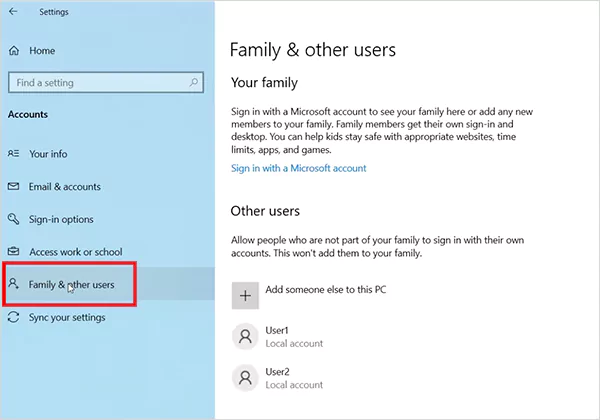The height and width of the screenshot is (420, 600).
Task: Open Access work or school section
Action: click(x=76, y=252)
